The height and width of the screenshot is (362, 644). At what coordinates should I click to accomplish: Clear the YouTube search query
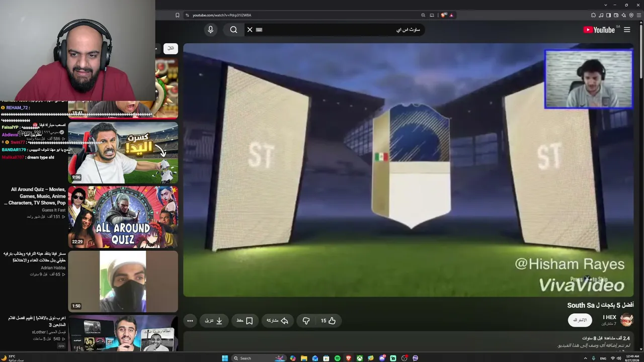250,30
